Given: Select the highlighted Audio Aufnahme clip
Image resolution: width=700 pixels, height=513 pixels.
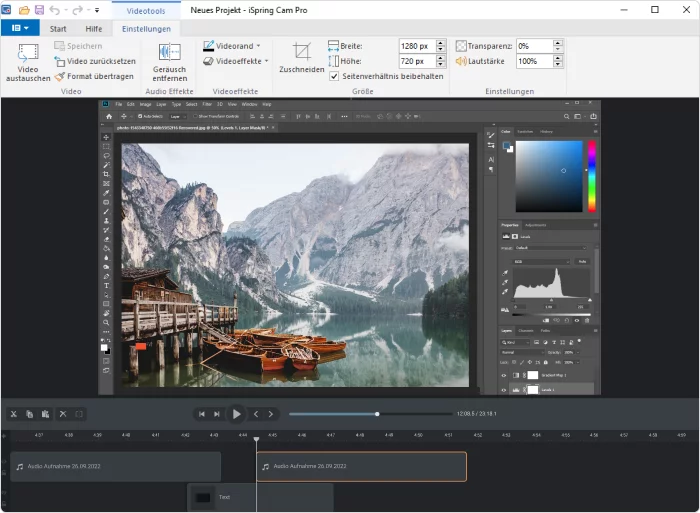Looking at the screenshot, I should click(x=362, y=467).
